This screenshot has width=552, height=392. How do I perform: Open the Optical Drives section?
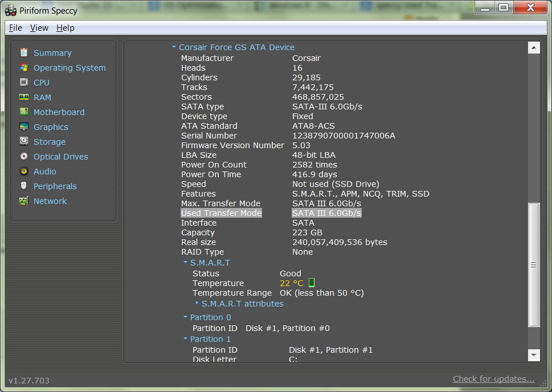coord(60,156)
